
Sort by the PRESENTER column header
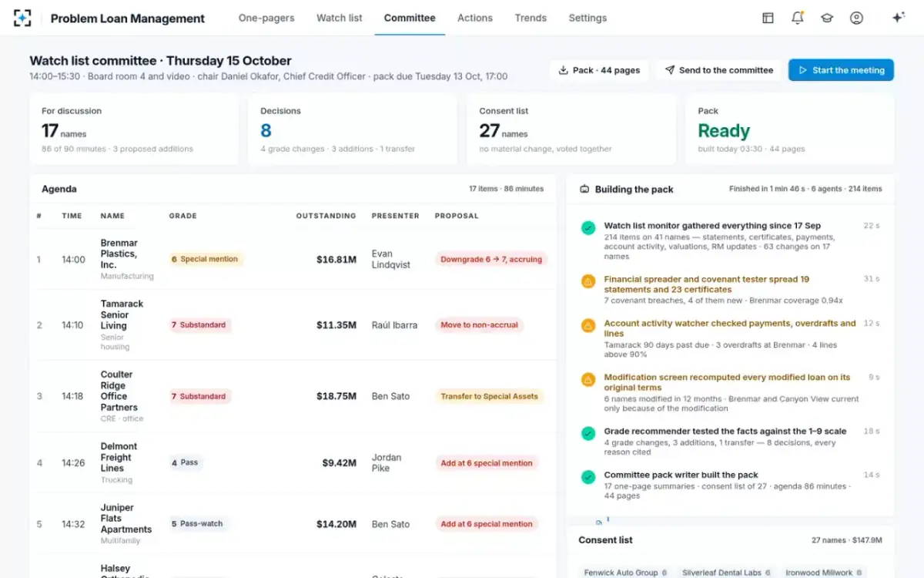tap(396, 216)
